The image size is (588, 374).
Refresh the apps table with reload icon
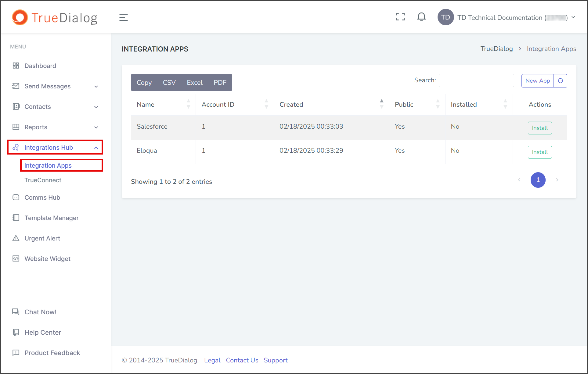(x=561, y=81)
